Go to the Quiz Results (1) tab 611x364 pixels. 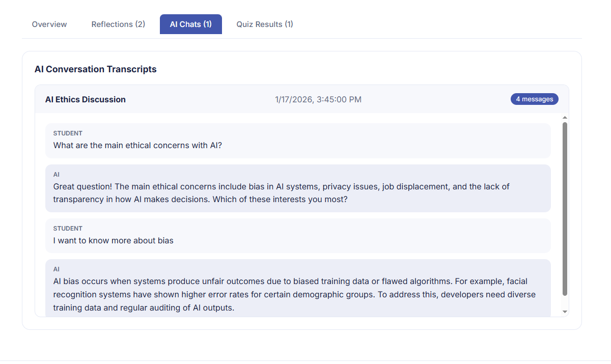click(265, 24)
